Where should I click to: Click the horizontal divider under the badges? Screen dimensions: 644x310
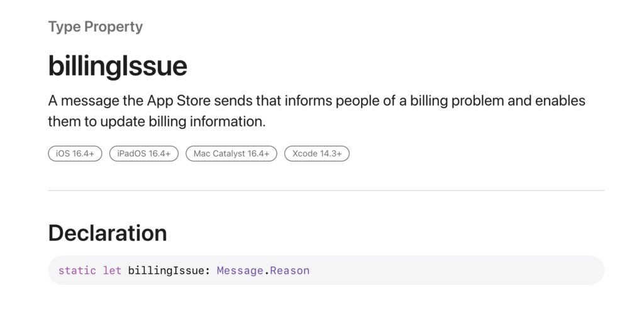click(x=326, y=191)
